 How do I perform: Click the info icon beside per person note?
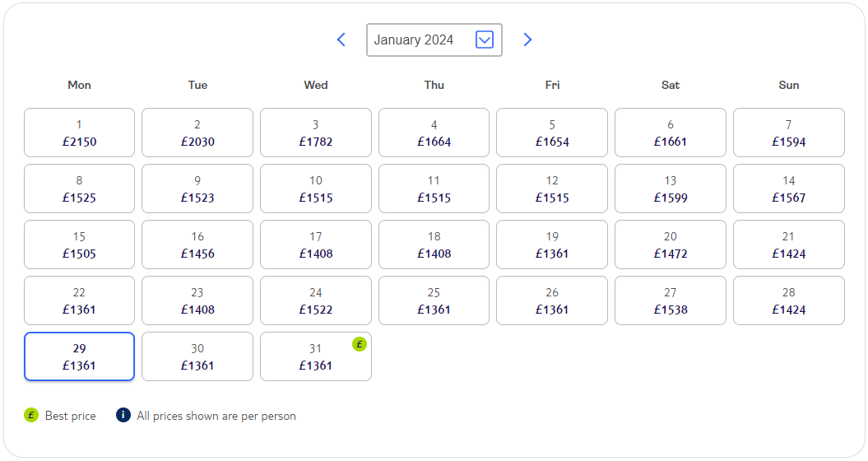pyautogui.click(x=123, y=415)
